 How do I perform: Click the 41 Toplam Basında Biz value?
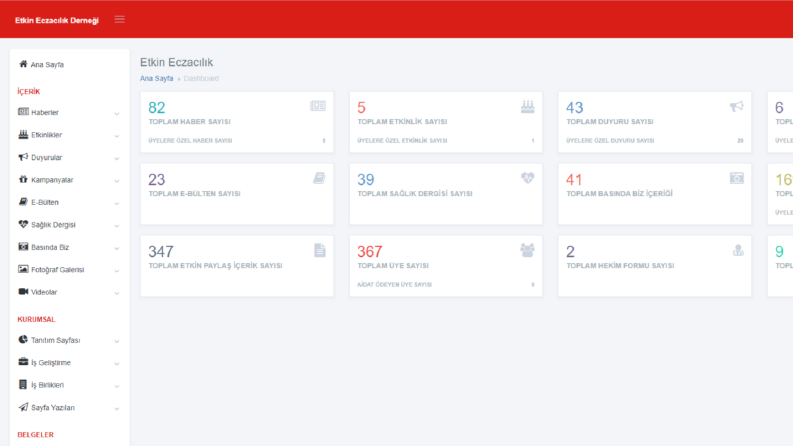pyautogui.click(x=574, y=180)
